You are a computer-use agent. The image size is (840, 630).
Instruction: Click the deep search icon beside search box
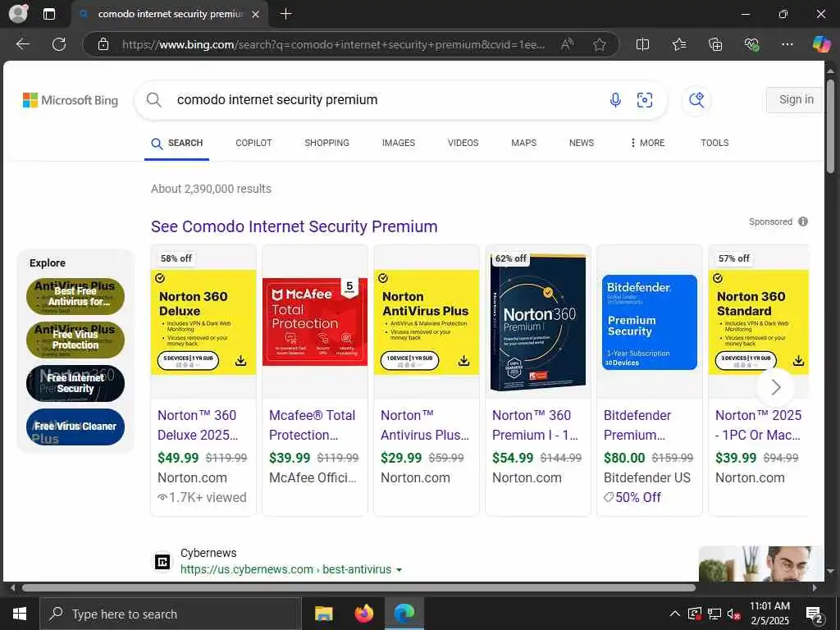tap(696, 99)
